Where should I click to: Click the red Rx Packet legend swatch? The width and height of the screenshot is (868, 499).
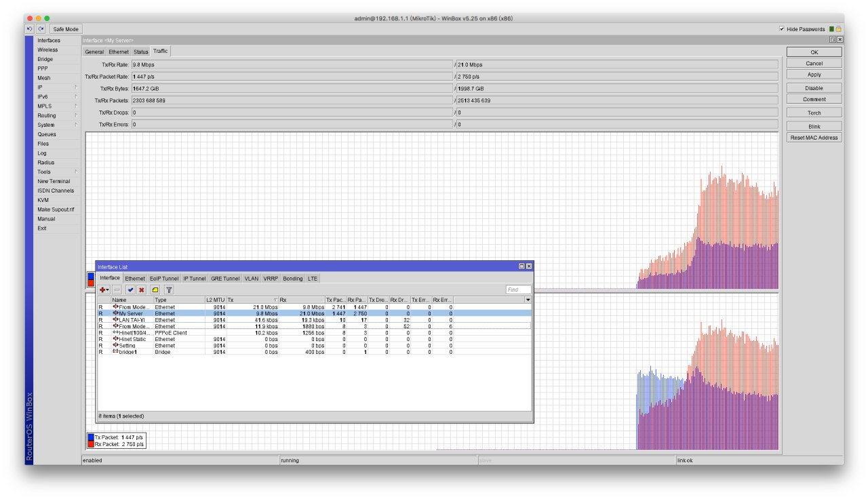tap(91, 445)
